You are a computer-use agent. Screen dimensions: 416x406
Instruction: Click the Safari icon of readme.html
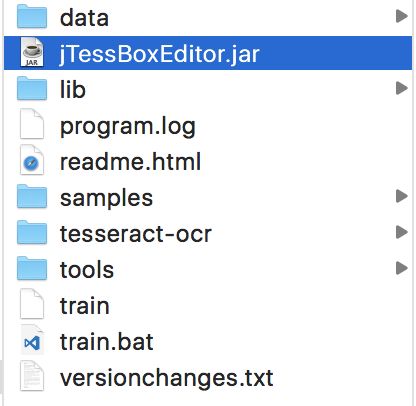[32, 161]
